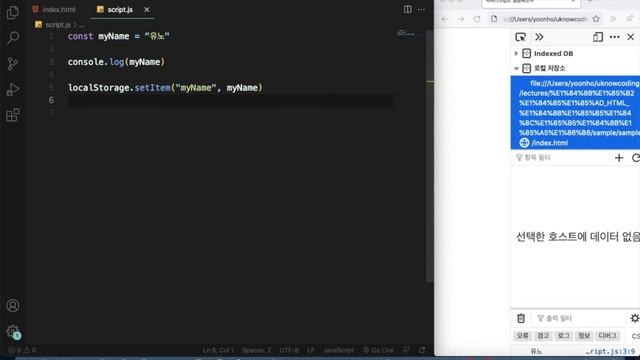Open the Run and Debug view
Image resolution: width=640 pixels, height=360 pixels.
[x=13, y=89]
